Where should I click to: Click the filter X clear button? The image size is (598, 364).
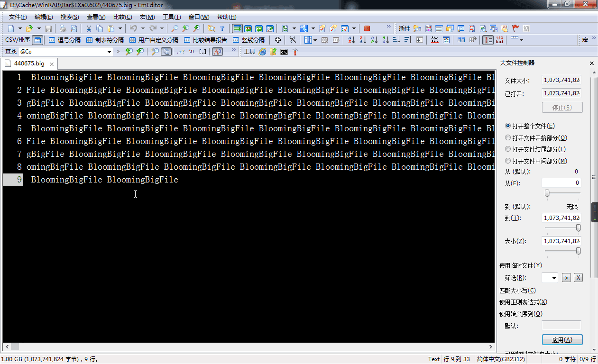pos(578,278)
